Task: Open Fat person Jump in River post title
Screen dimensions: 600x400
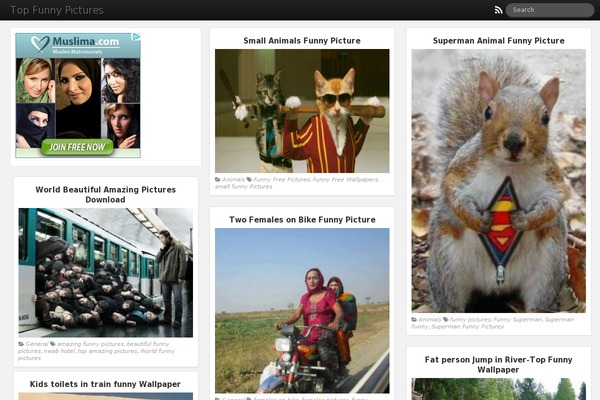Action: [499, 364]
